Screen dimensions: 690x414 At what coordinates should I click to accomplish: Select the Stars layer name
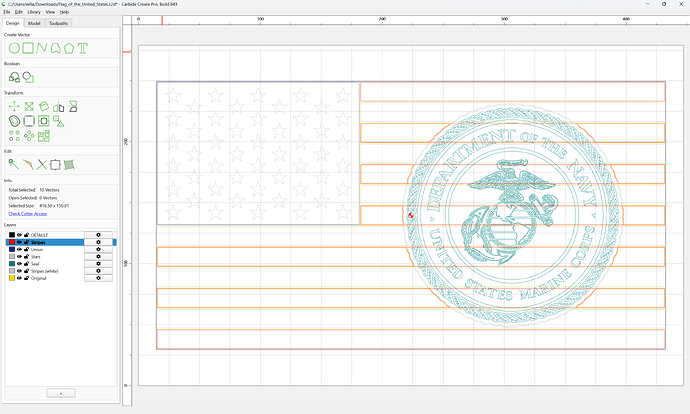[36, 256]
